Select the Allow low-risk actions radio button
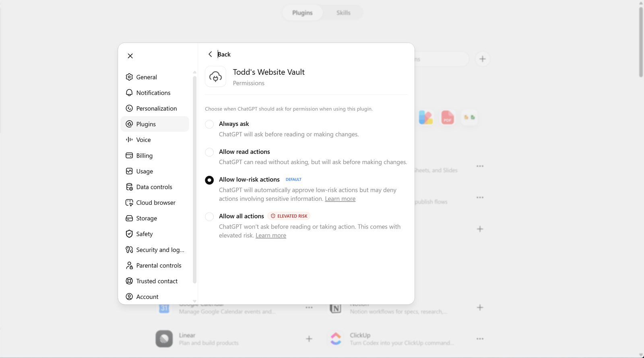Image resolution: width=644 pixels, height=358 pixels. pos(209,180)
